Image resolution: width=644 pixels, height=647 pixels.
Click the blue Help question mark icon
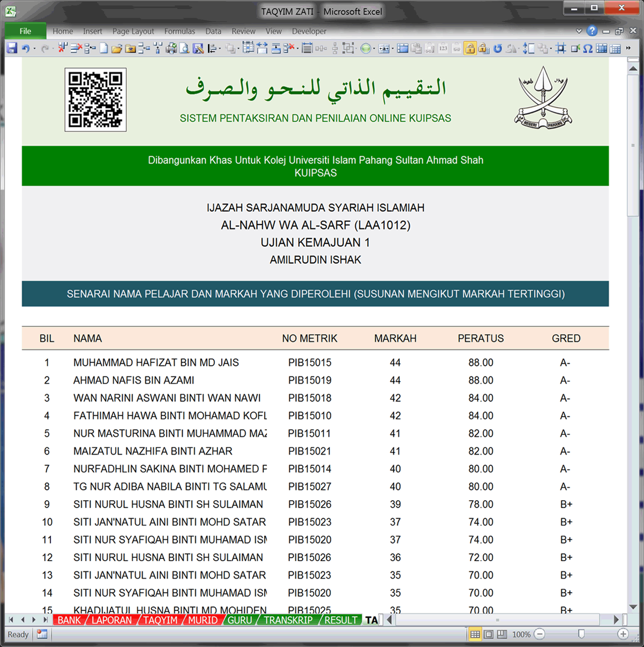click(x=592, y=31)
